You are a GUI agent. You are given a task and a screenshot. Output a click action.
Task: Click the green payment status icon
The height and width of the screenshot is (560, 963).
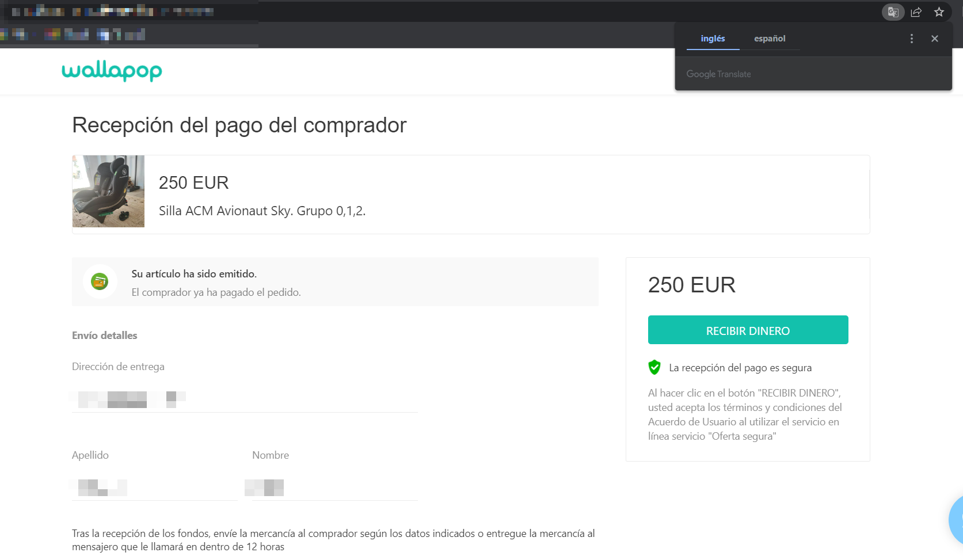point(100,281)
